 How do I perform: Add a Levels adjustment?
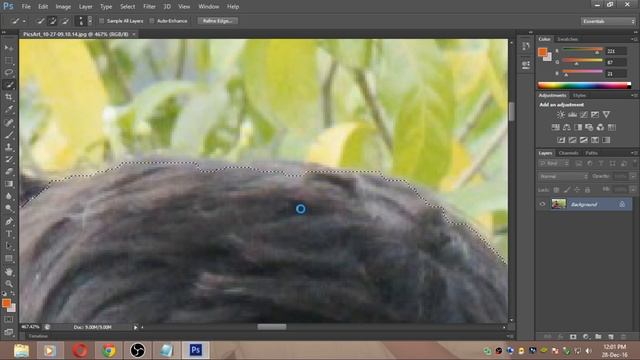[572, 115]
